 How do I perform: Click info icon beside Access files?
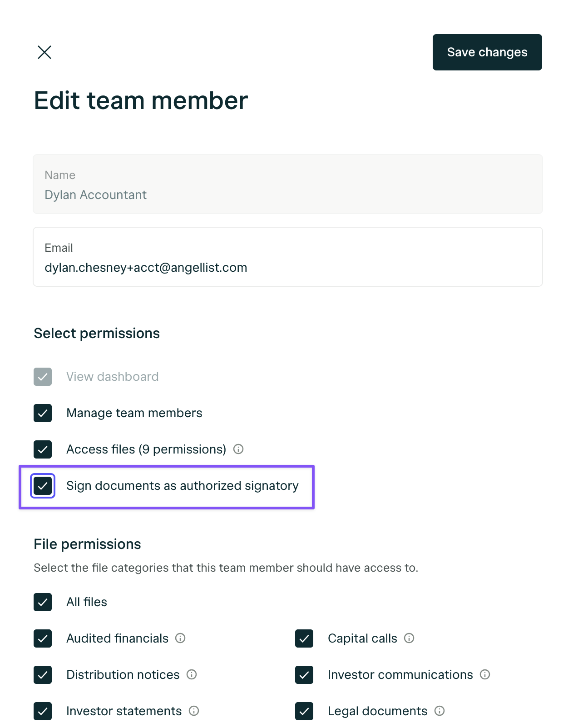pyautogui.click(x=238, y=449)
